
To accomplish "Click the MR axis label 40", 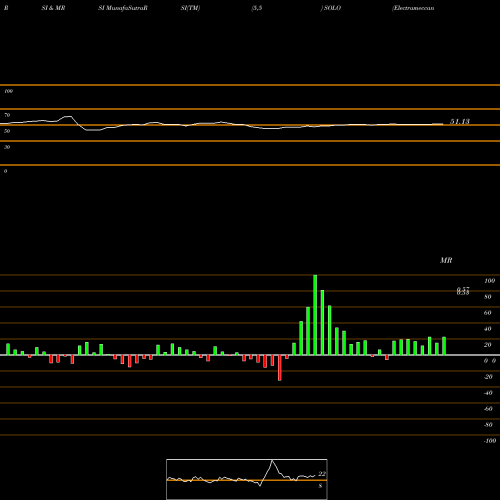I will pos(488,329).
